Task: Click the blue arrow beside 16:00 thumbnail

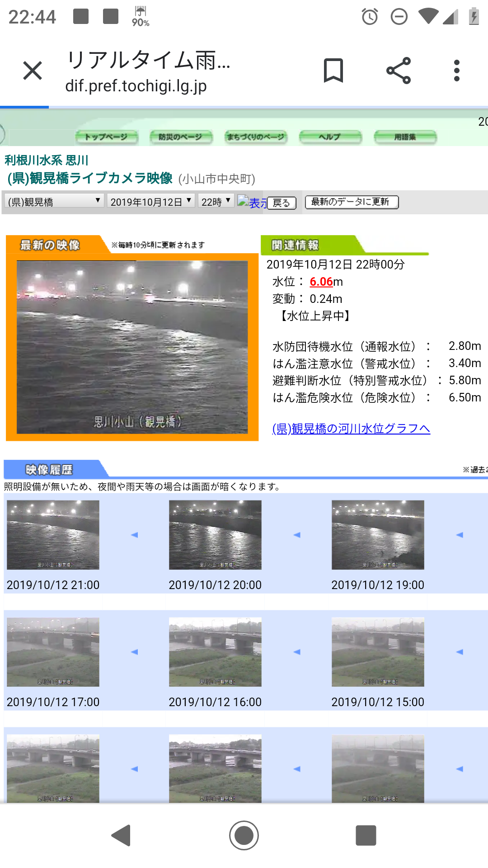Action: point(297,652)
